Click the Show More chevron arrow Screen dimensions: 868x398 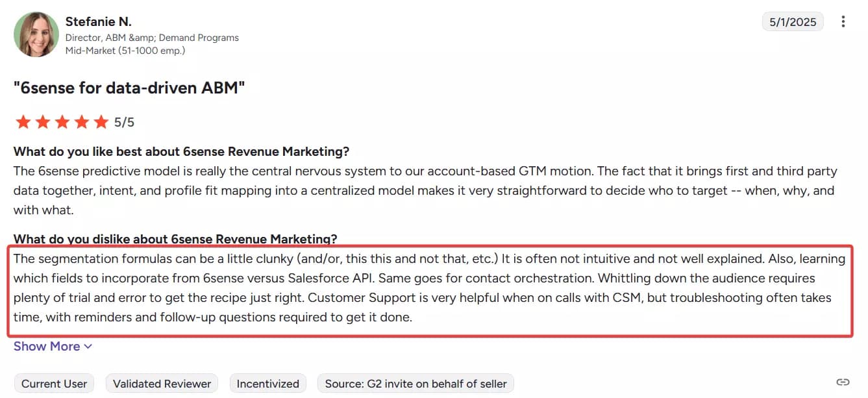[x=88, y=347]
